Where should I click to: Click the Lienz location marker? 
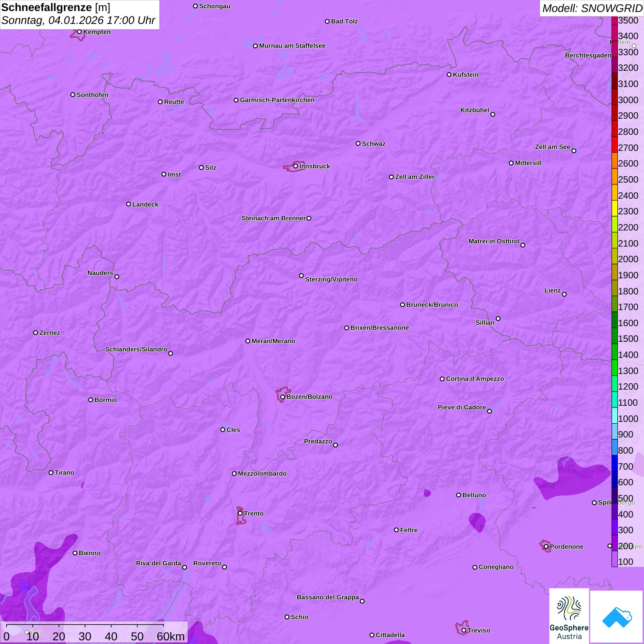(564, 294)
